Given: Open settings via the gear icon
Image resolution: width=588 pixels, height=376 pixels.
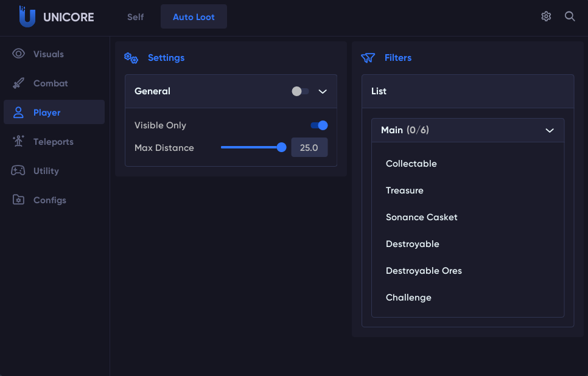Looking at the screenshot, I should point(546,16).
